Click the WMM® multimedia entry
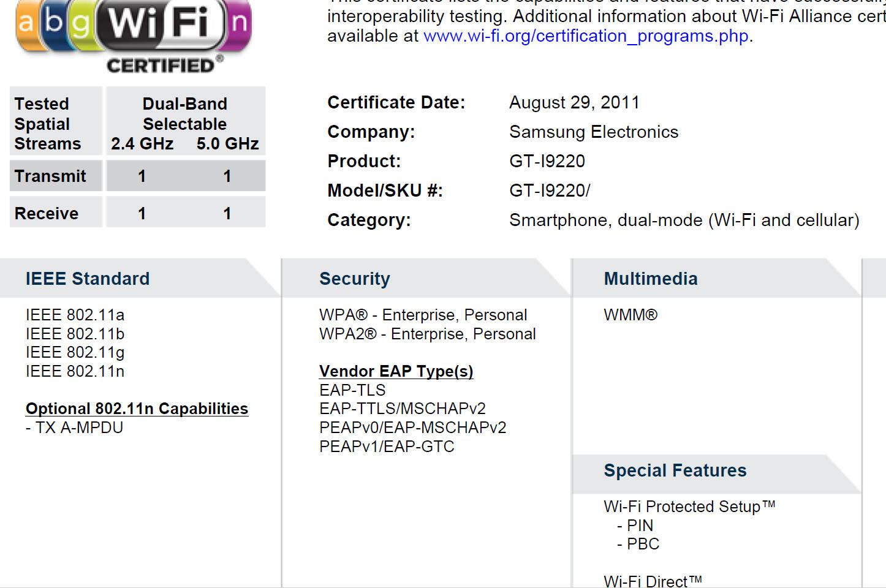 [630, 315]
